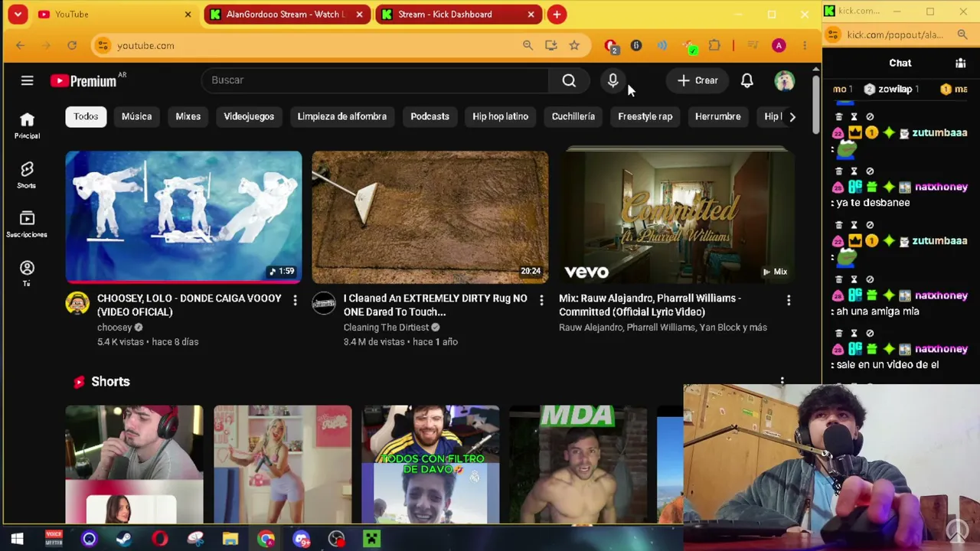
Task: Open Shorts from the YouTube sidebar
Action: pyautogui.click(x=27, y=175)
